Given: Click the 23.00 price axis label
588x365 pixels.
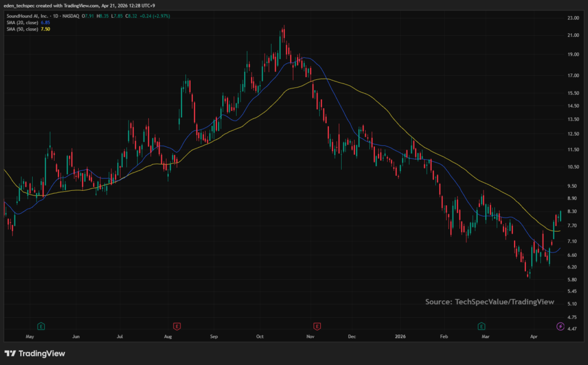Looking at the screenshot, I should [574, 18].
